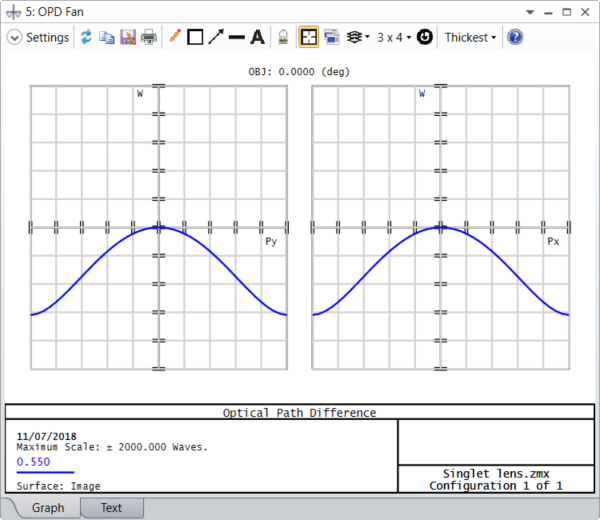Click the lock window icon
The image size is (600, 520).
(x=283, y=37)
